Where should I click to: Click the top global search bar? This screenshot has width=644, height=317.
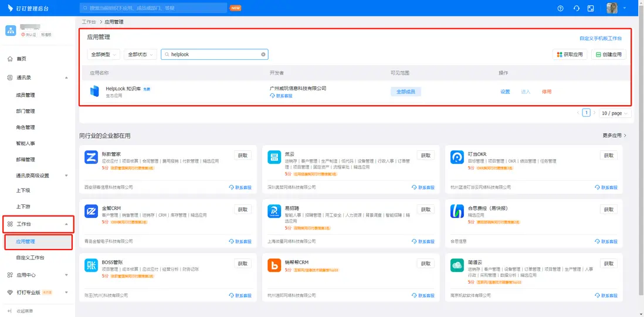pos(153,8)
